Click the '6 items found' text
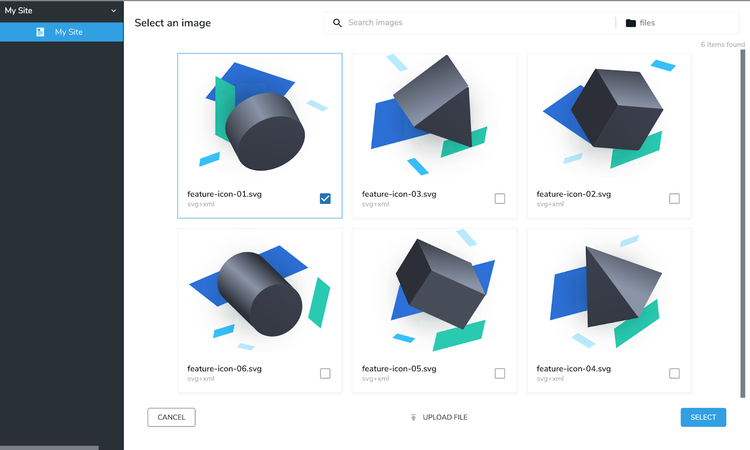750x450 pixels. pos(723,44)
